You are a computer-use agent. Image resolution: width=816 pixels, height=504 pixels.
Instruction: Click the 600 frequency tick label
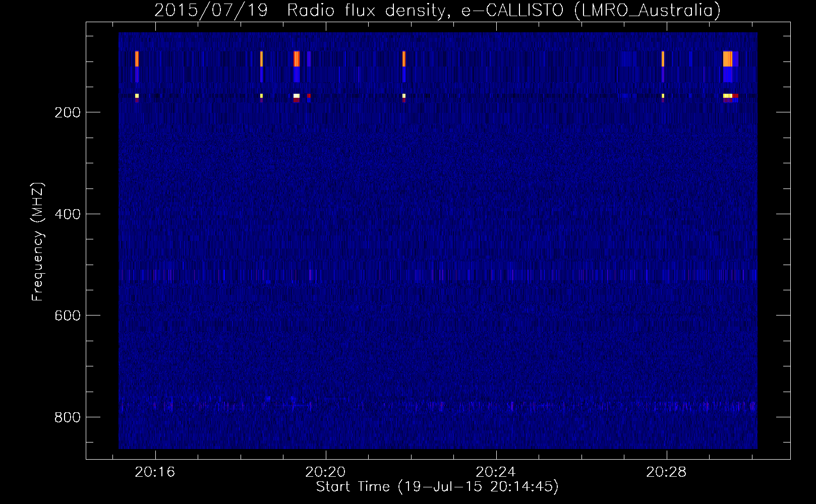tap(67, 316)
